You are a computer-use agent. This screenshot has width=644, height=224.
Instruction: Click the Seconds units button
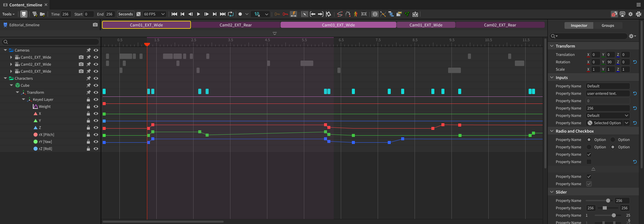[x=126, y=14]
